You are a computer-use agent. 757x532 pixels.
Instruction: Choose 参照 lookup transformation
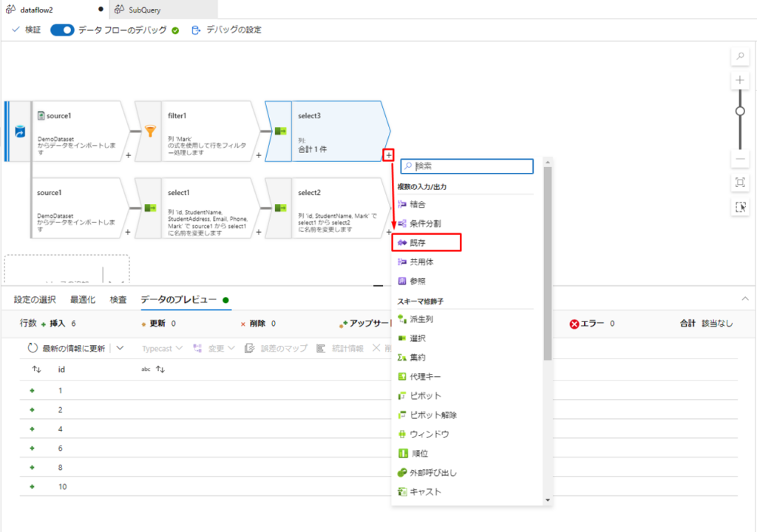pyautogui.click(x=412, y=281)
